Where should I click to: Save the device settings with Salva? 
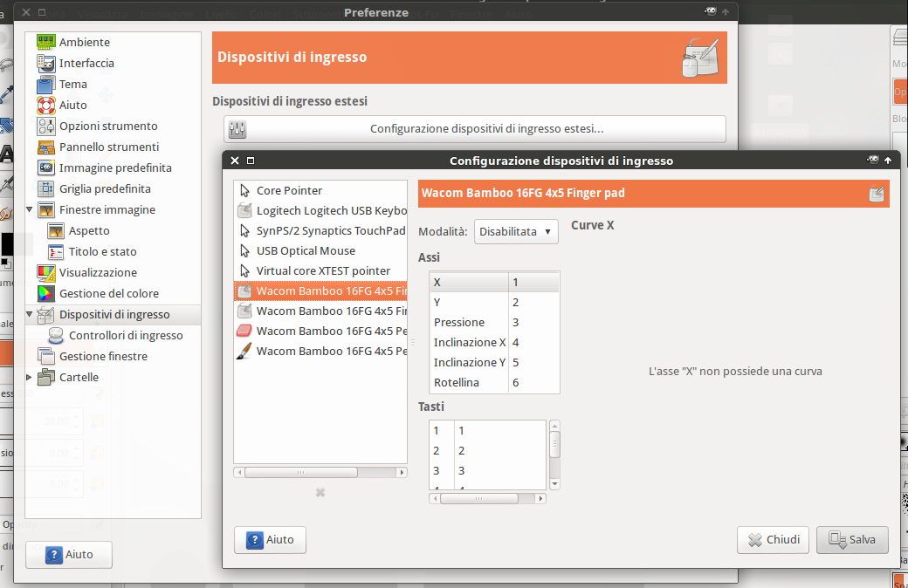pyautogui.click(x=852, y=540)
